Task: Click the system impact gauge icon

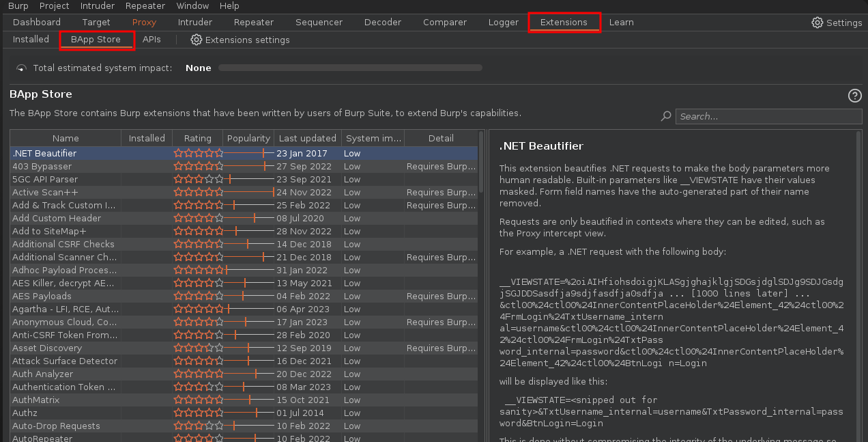Action: [x=22, y=68]
